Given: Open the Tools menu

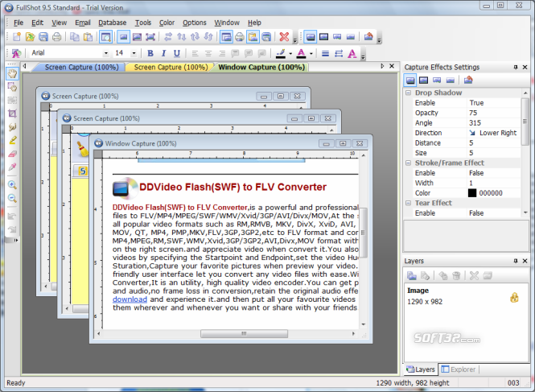Looking at the screenshot, I should coord(143,23).
